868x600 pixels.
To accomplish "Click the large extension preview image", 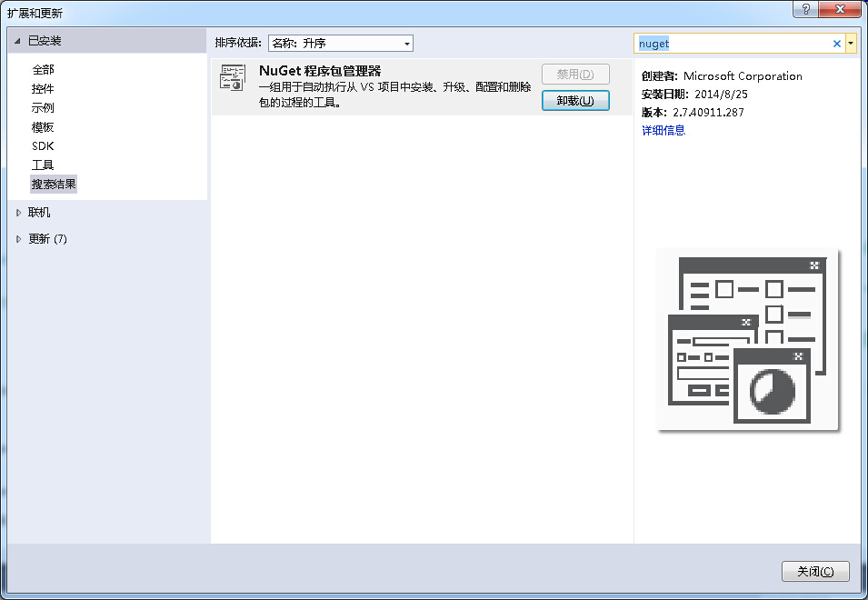I will [x=748, y=340].
